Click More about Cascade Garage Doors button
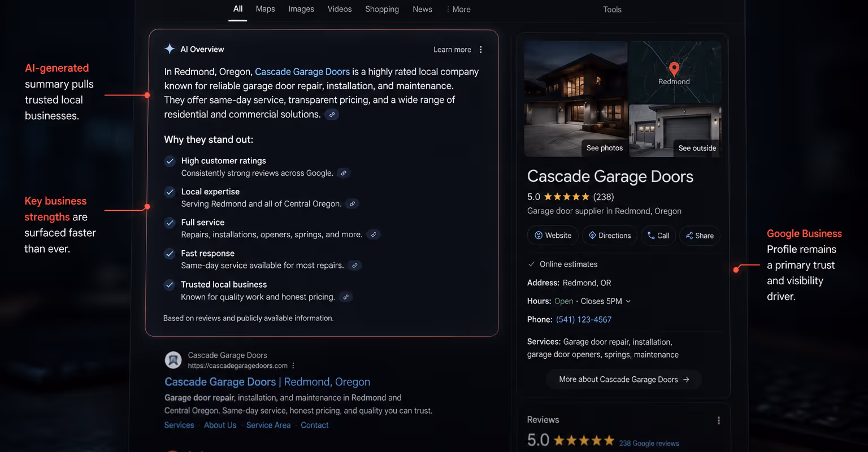This screenshot has width=868, height=452. point(624,380)
